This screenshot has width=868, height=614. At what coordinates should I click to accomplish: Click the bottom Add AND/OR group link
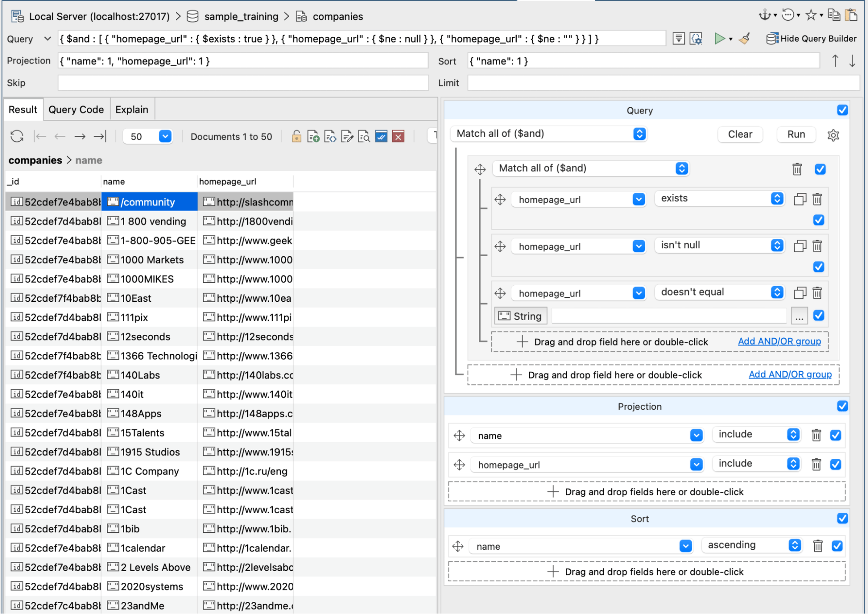[x=790, y=374]
